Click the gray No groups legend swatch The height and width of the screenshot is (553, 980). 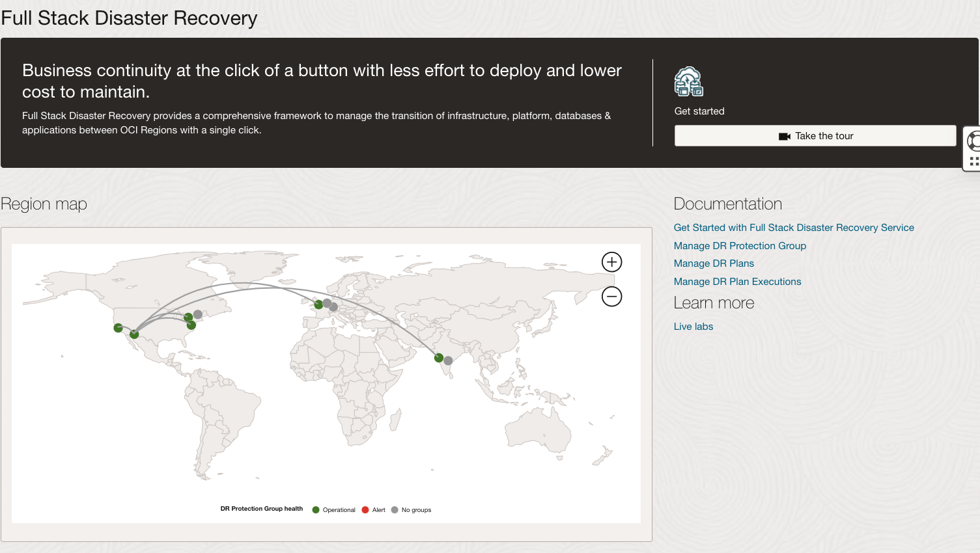[x=395, y=510]
